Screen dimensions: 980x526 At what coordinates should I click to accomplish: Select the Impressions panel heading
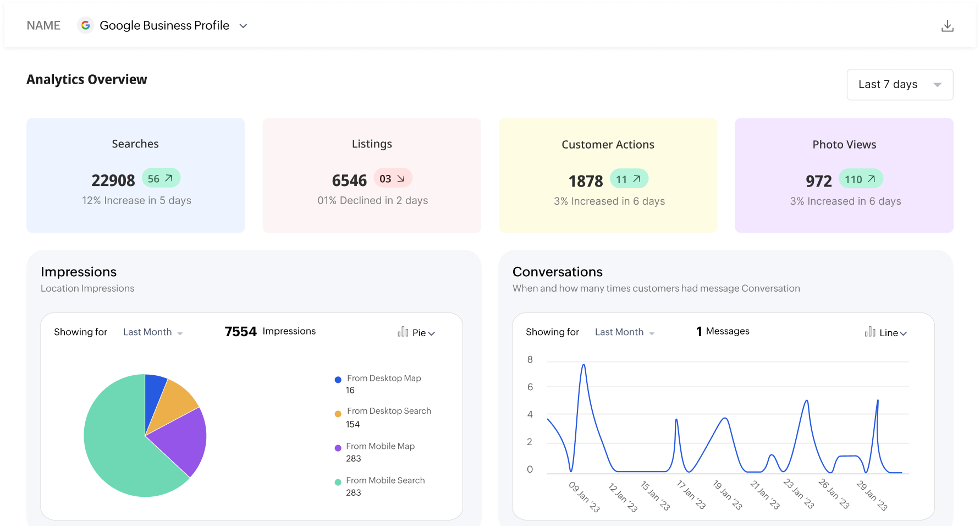(78, 272)
